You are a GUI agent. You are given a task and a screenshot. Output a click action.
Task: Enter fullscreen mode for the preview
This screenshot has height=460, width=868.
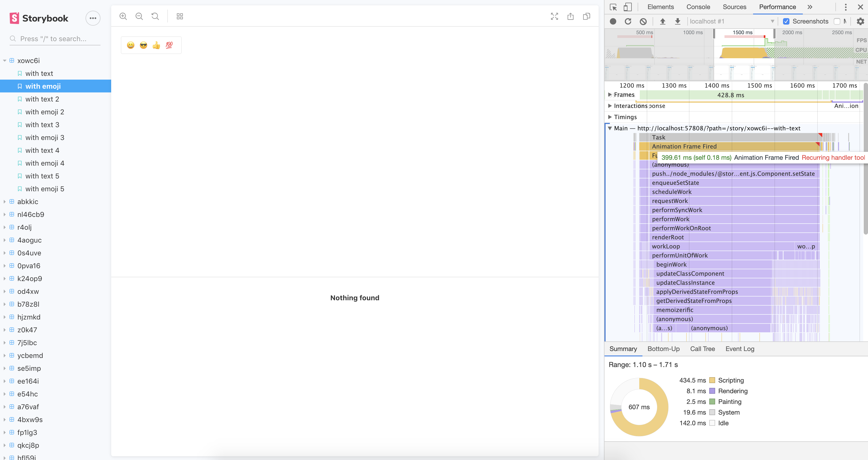[x=554, y=16]
